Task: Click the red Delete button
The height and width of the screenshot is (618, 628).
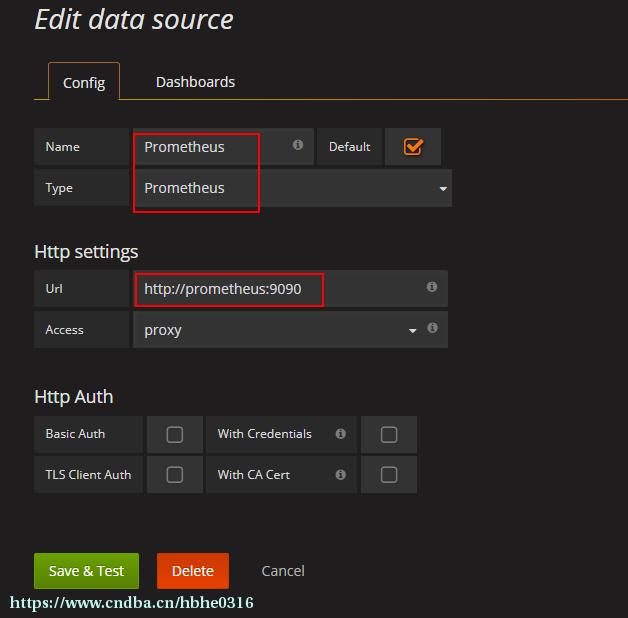Action: [x=193, y=571]
